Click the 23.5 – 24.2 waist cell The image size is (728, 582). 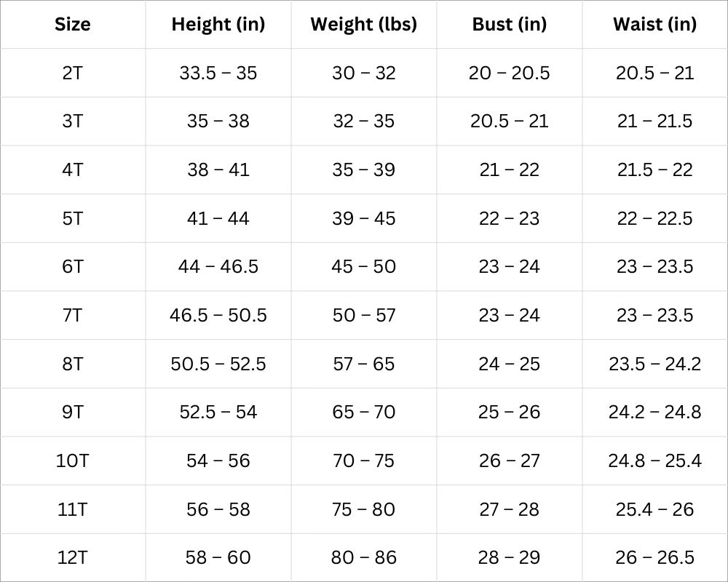pos(654,364)
